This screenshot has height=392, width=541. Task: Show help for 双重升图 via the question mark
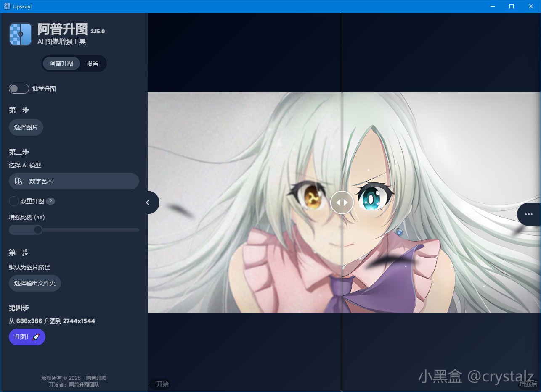(x=50, y=201)
